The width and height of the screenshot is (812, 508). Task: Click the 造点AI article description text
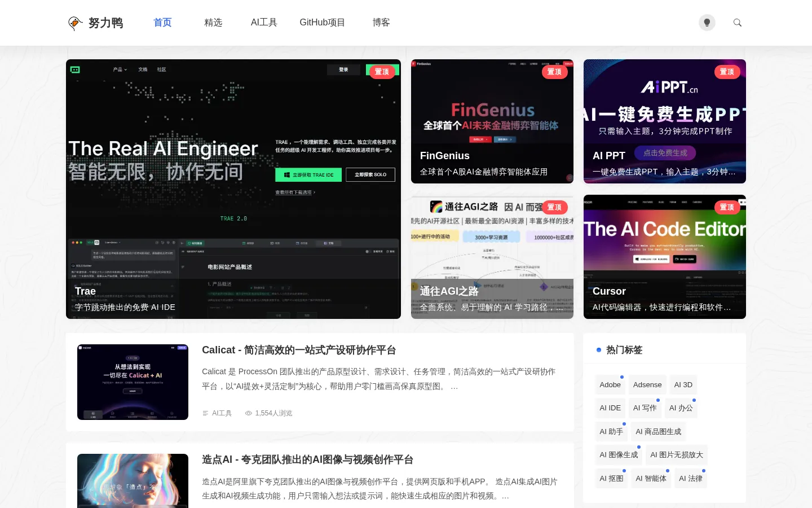pos(379,489)
